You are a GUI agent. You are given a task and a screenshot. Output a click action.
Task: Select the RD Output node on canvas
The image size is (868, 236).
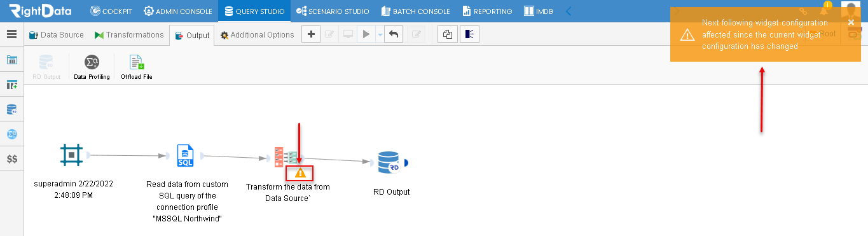point(389,162)
